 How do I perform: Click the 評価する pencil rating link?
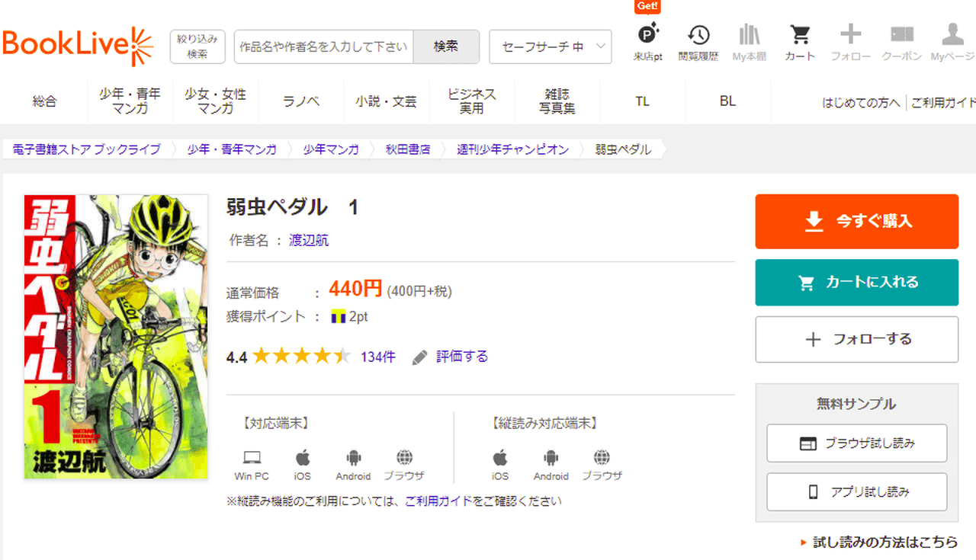point(451,357)
